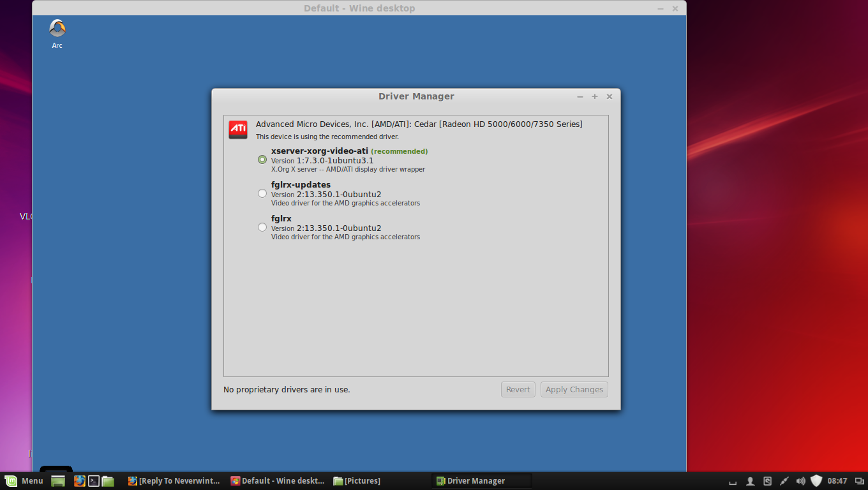
Task: Click the 'Default - Wine desktop' title bar
Action: click(x=359, y=8)
